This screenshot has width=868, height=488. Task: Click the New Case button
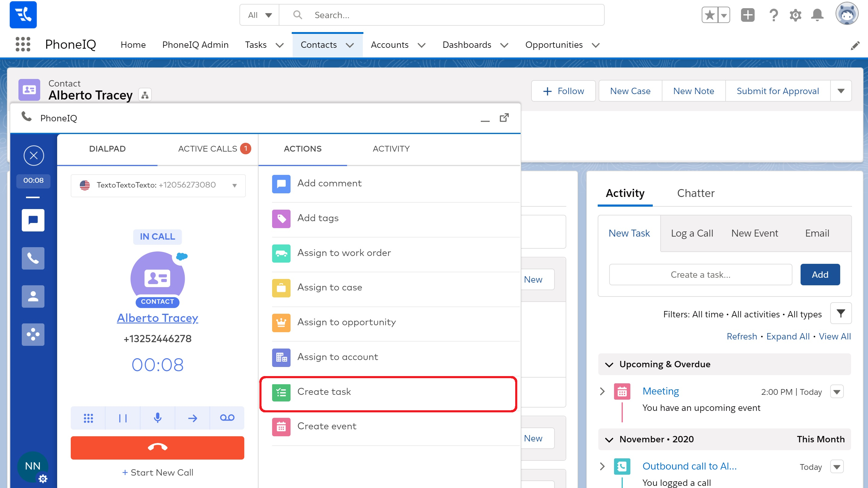point(630,91)
